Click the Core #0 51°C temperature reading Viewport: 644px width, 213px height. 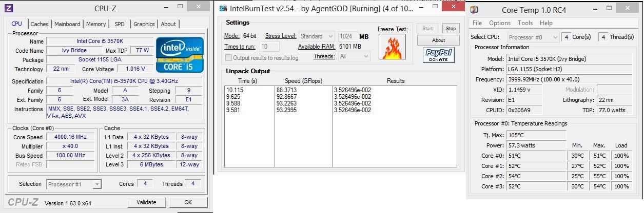[536, 156]
